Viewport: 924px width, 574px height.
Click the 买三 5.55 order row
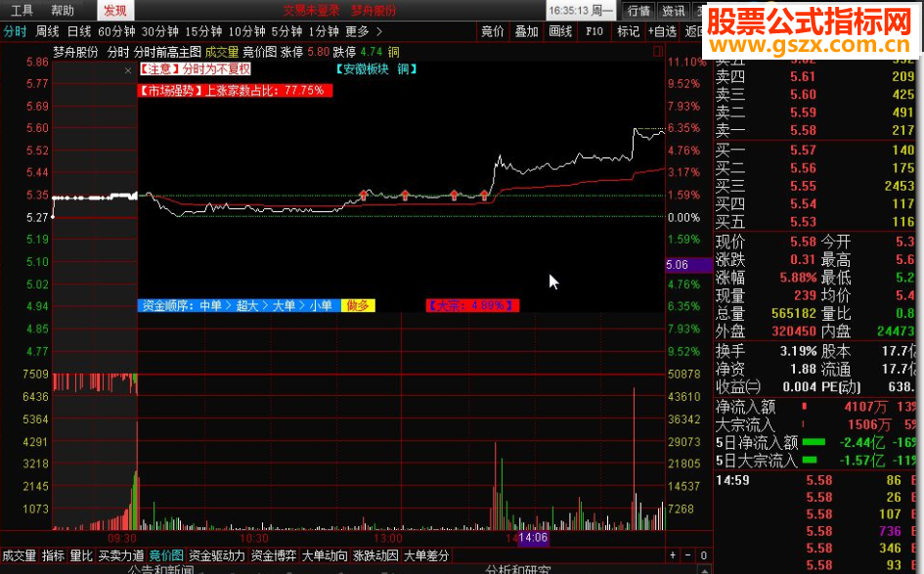click(x=815, y=186)
